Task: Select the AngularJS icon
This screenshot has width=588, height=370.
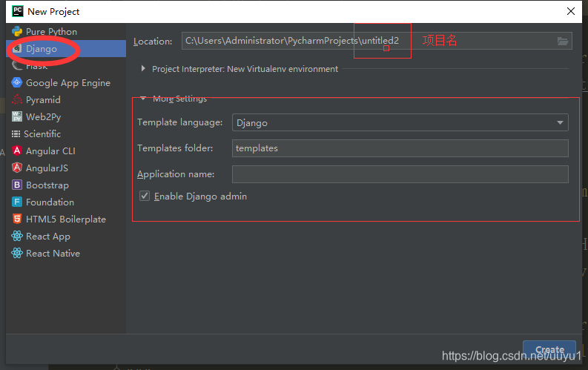Action: pos(17,168)
